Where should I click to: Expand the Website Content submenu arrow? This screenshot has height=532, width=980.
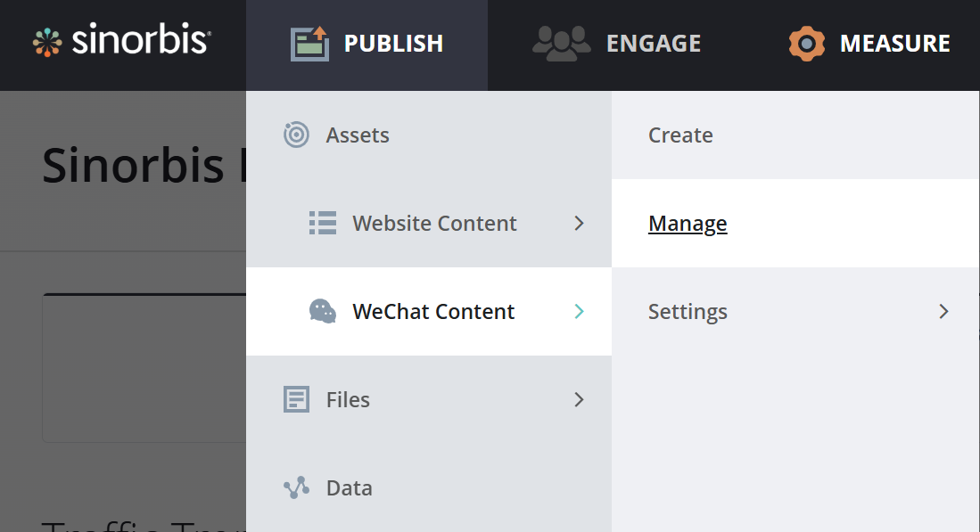[579, 223]
